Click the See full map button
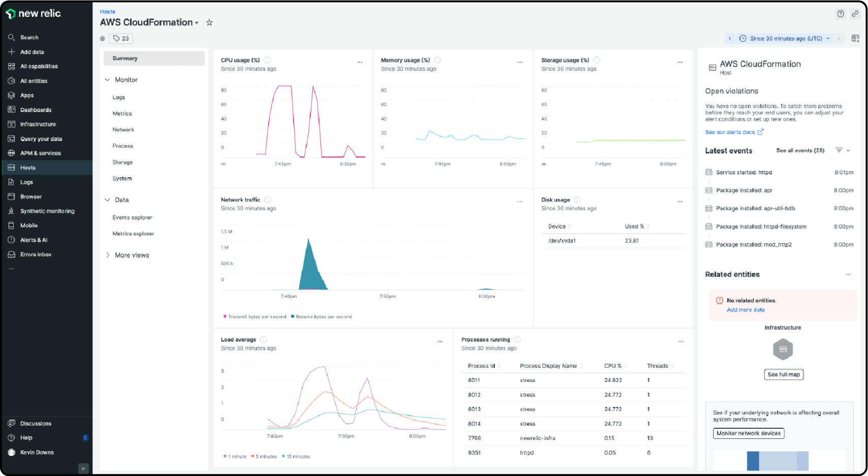This screenshot has width=868, height=476. 784,374
